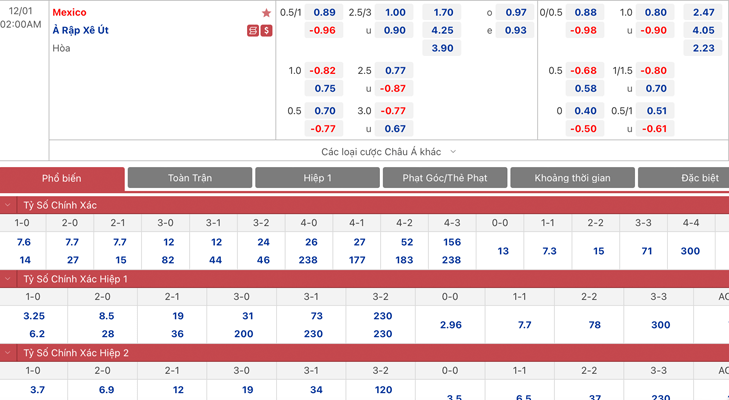Bet on the 0.97 odd option
729x400 pixels.
tap(516, 12)
